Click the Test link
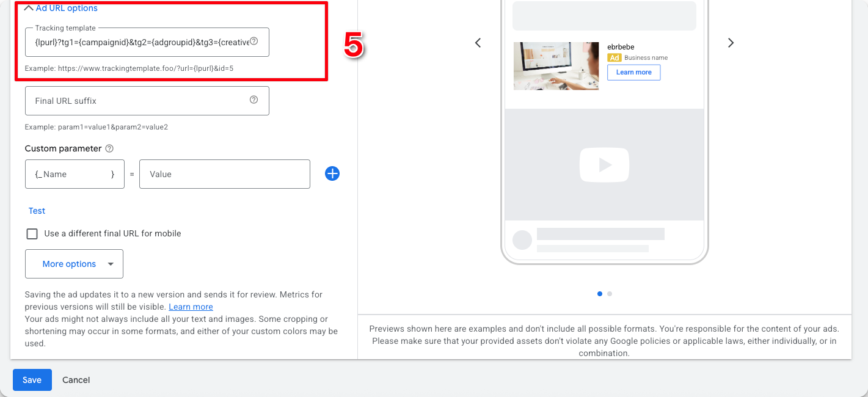The height and width of the screenshot is (397, 868). tap(37, 211)
